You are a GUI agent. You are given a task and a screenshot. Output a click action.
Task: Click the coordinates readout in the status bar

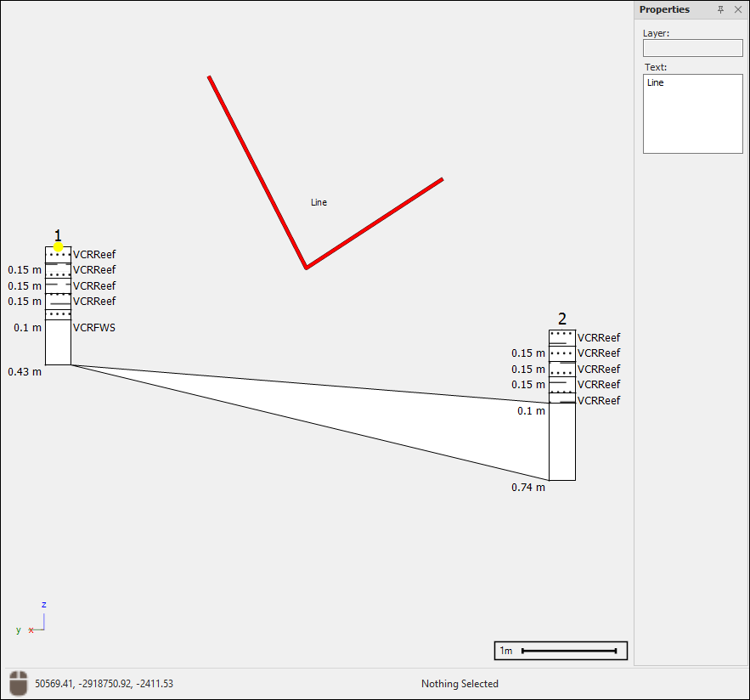(x=104, y=683)
